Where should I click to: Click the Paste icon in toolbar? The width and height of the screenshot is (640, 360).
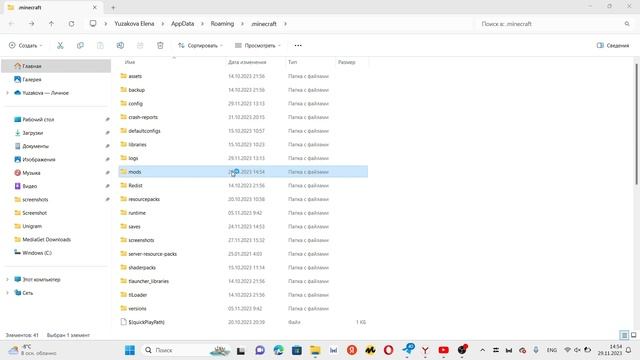pos(100,45)
